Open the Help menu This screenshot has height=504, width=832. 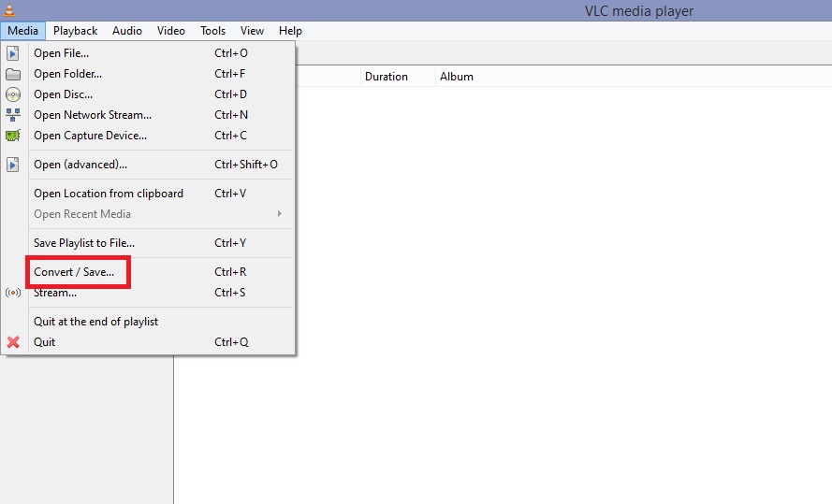[x=290, y=31]
